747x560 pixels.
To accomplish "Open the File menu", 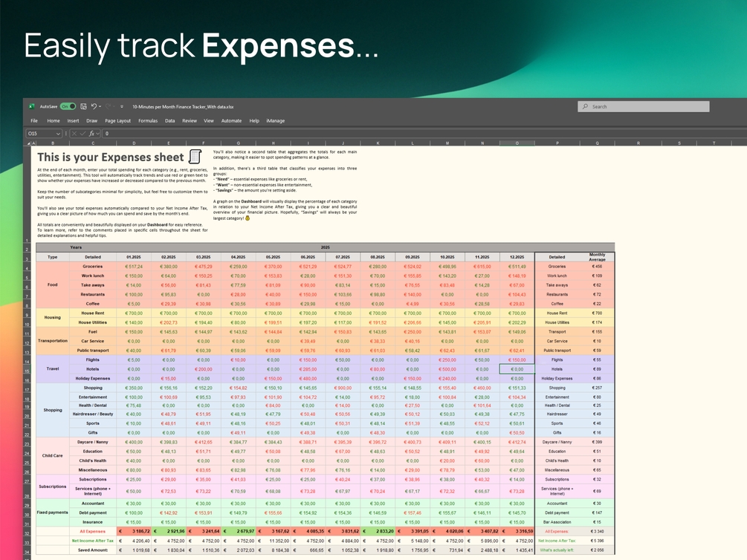I will coord(34,120).
